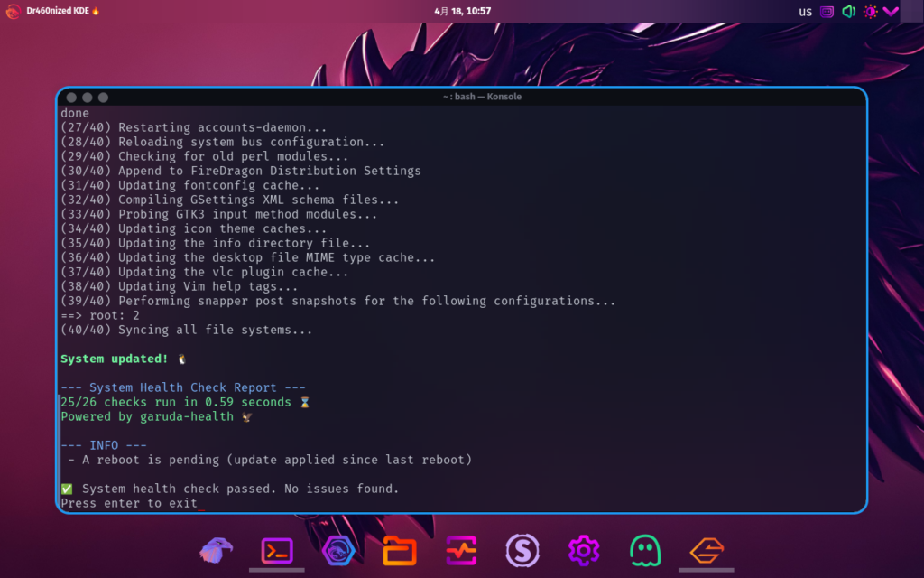Switch keyboard layout via 'us' indicator

tap(805, 12)
